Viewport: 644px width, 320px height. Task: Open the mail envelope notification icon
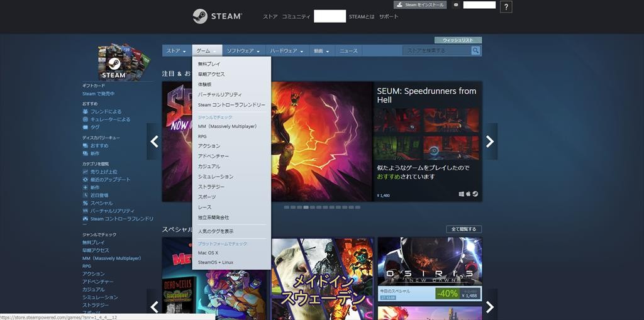455,5
